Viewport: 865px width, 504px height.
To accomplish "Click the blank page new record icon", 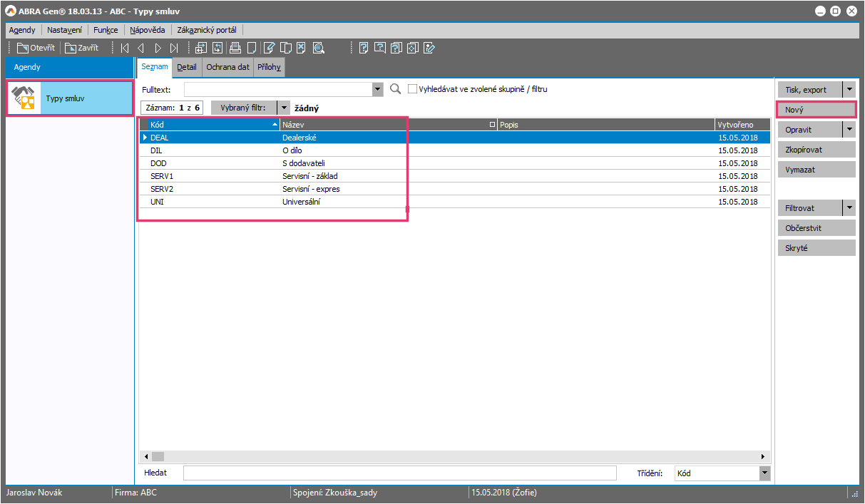I will [x=251, y=48].
